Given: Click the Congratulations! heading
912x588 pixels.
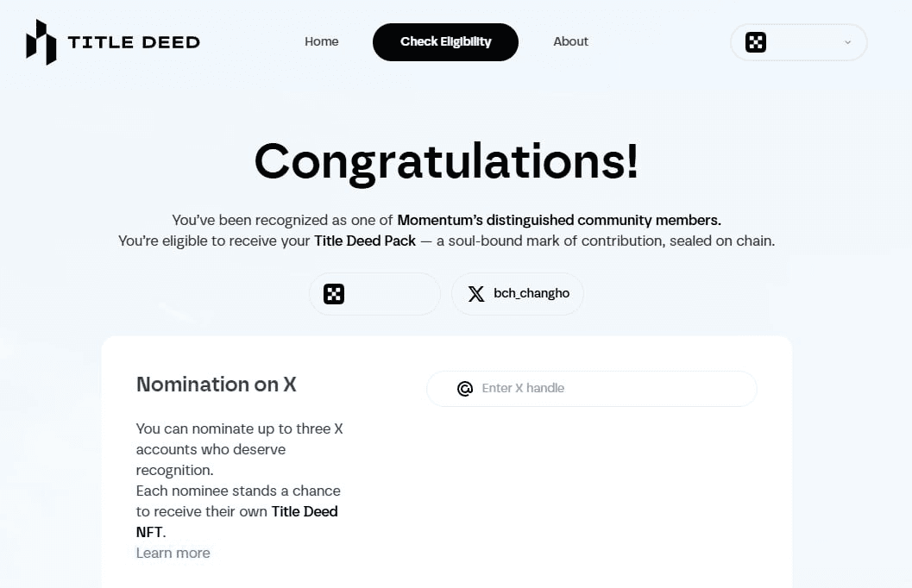Looking at the screenshot, I should point(446,161).
